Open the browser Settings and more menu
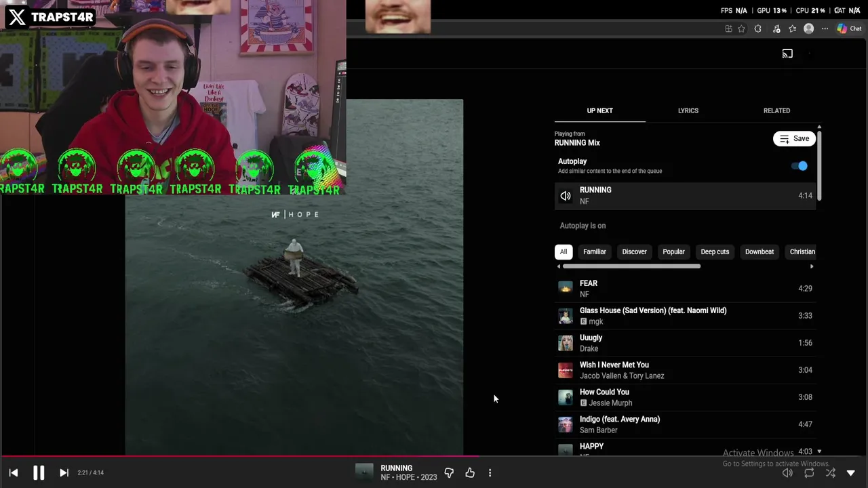 (x=825, y=28)
